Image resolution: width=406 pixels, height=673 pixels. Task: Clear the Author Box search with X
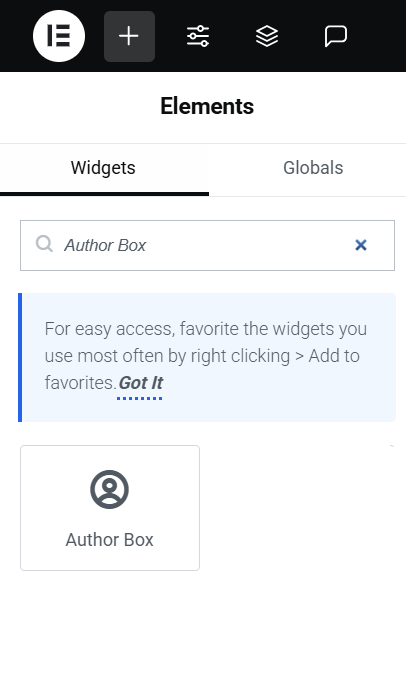coord(361,245)
